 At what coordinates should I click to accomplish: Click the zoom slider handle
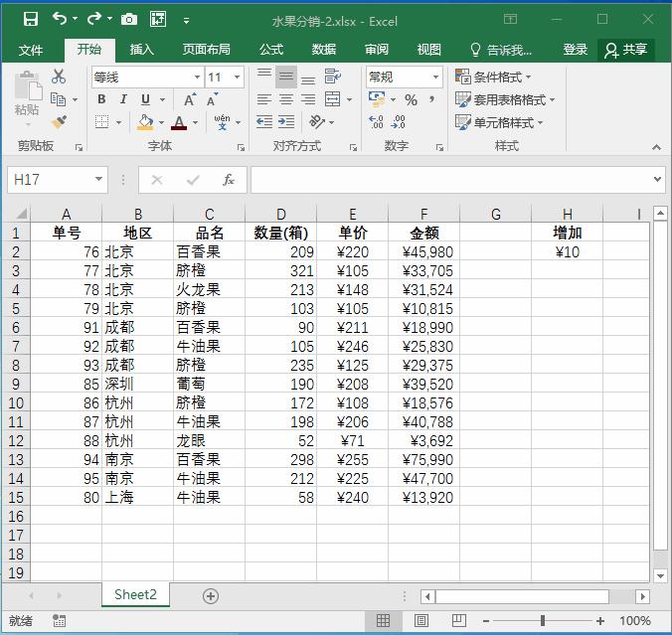click(543, 620)
